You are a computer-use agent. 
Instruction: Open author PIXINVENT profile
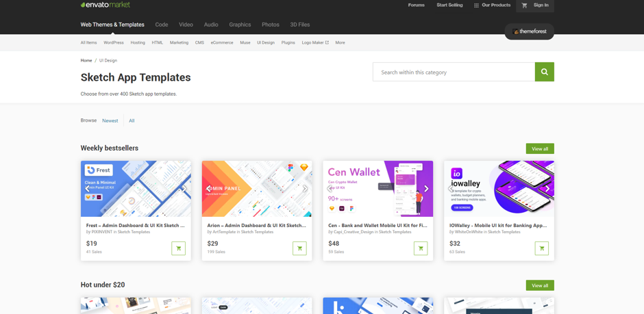pos(101,232)
